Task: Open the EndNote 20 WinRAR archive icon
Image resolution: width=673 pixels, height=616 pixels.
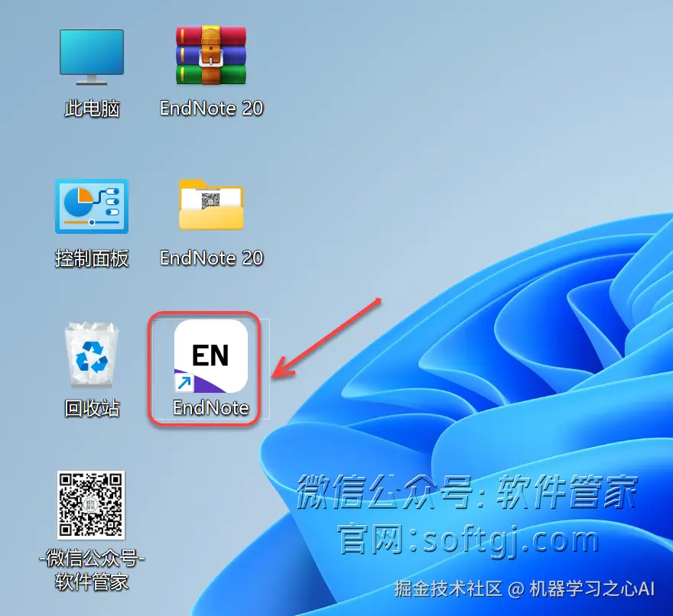Action: 211,55
